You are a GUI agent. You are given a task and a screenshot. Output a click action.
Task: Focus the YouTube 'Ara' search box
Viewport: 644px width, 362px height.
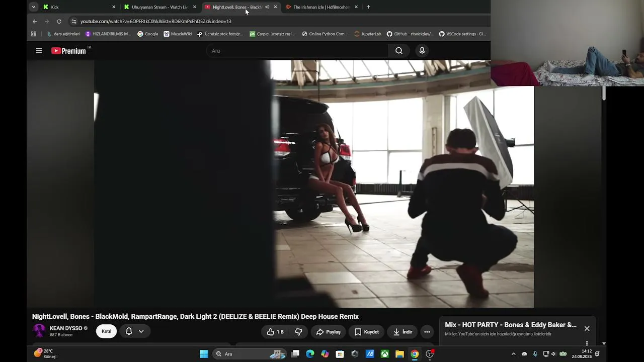[297, 51]
